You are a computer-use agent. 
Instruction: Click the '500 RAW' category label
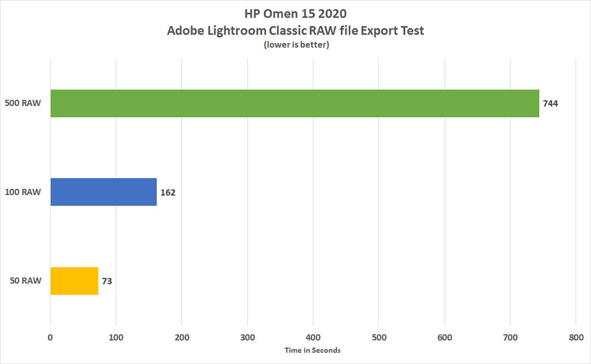pos(23,103)
